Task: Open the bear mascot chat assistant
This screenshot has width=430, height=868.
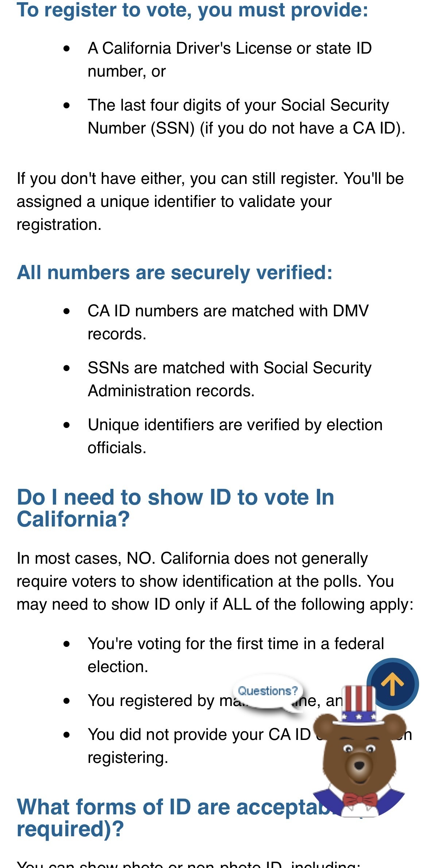Action: (359, 752)
